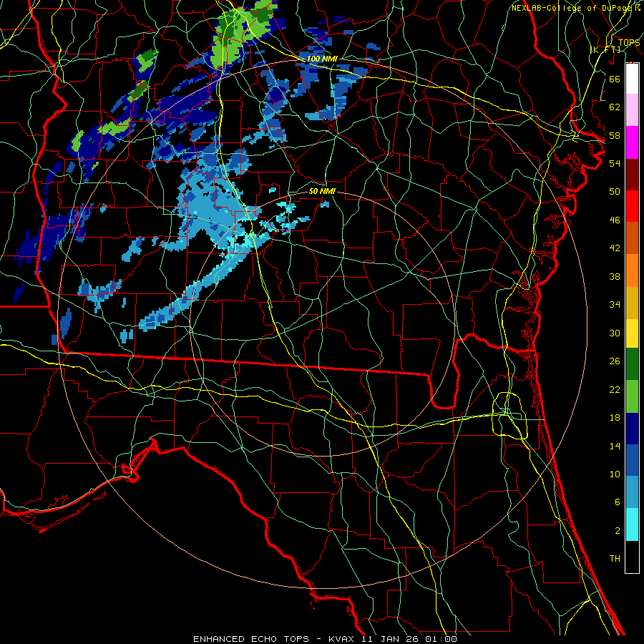Click the black TH legend swatch
Screen dimensions: 644x644
[632, 557]
